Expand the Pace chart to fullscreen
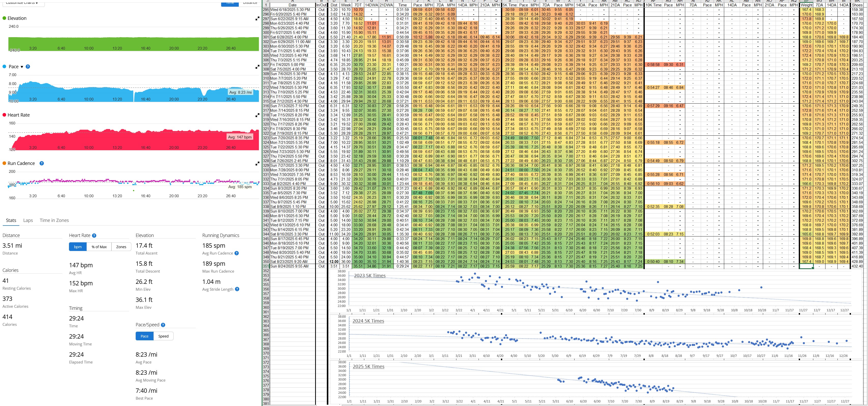 (257, 67)
